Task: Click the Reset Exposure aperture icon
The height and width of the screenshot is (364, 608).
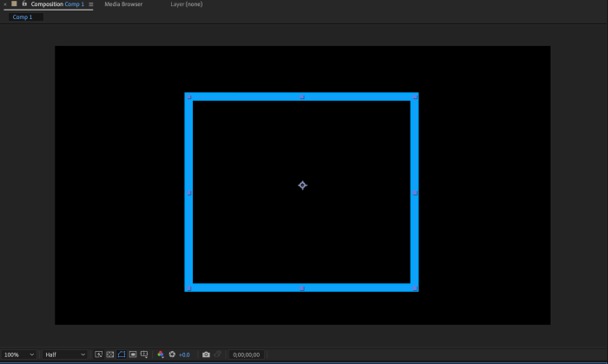Action: (172, 354)
